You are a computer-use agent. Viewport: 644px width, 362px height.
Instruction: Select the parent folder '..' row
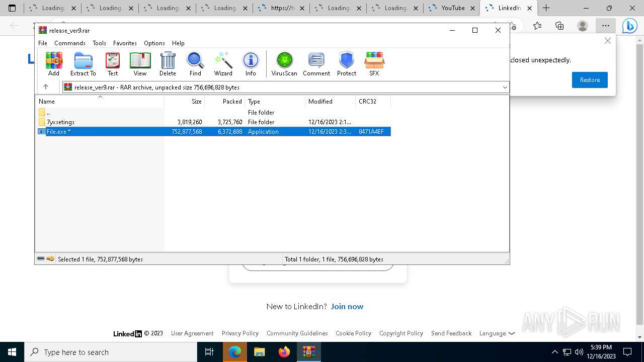[213, 113]
